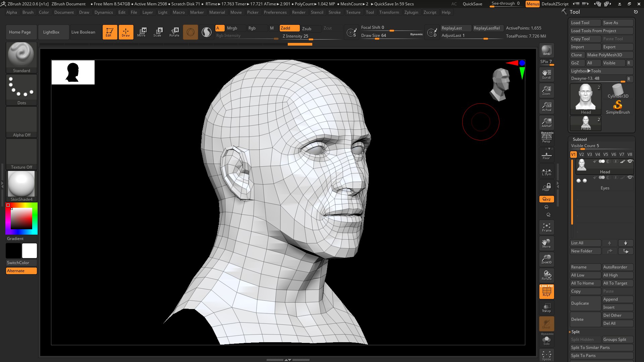This screenshot has width=644, height=362.
Task: Enable Zsub mode
Action: [307, 28]
